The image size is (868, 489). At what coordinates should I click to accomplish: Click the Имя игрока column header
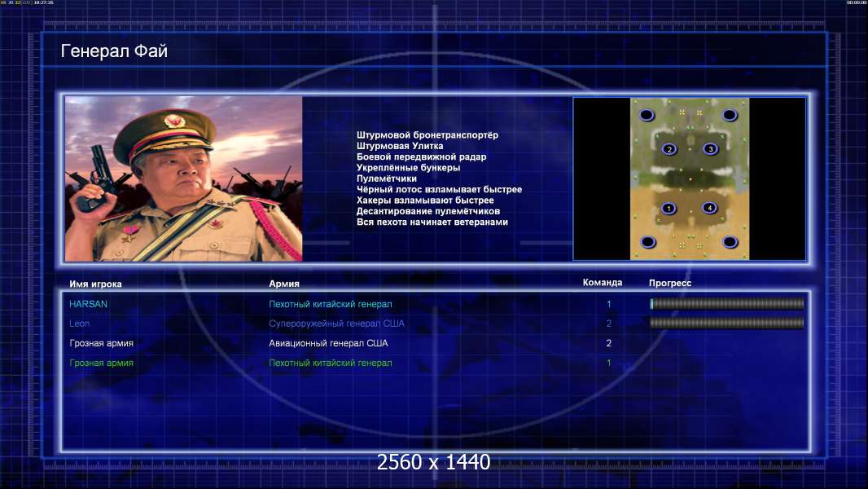pos(95,284)
